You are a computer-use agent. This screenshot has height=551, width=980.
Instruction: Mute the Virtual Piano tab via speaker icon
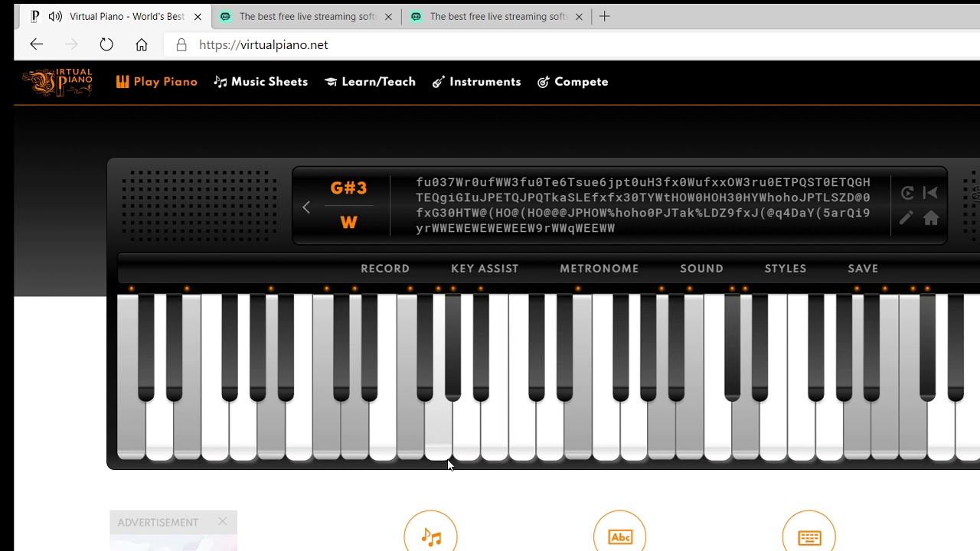coord(55,16)
